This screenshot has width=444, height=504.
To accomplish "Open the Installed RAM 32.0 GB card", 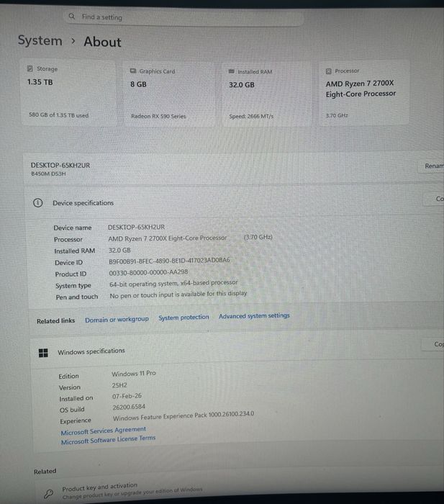I will point(267,94).
